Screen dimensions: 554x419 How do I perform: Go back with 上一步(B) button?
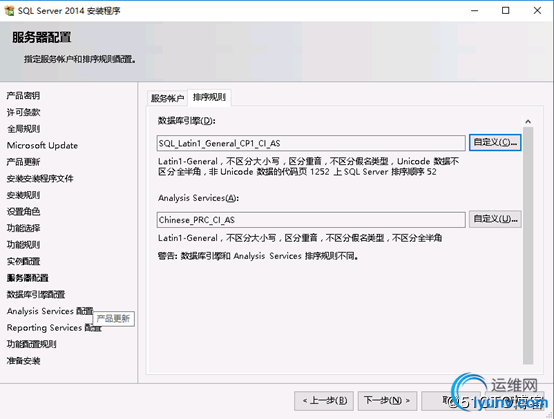[x=324, y=401]
